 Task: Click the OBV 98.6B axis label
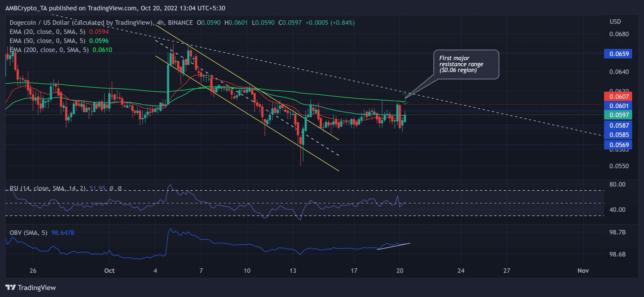(617, 254)
